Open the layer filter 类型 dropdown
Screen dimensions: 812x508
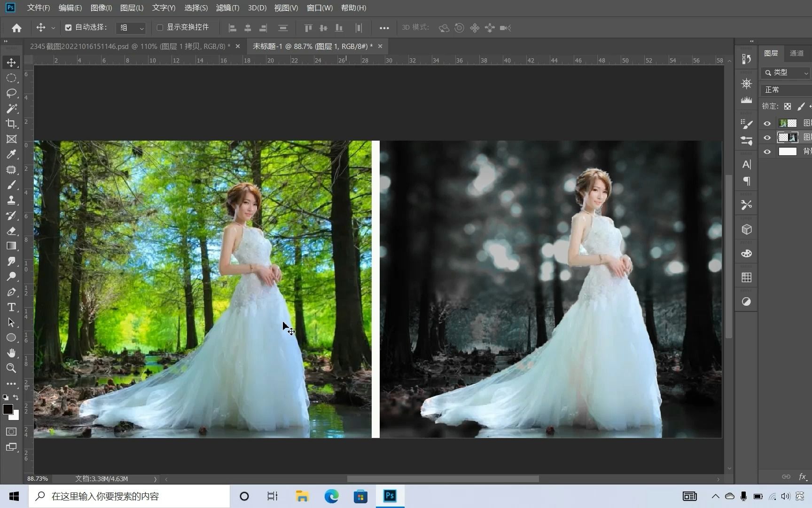[x=786, y=73]
